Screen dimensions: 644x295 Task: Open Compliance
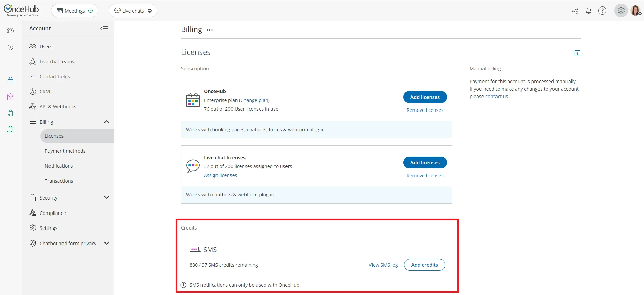pyautogui.click(x=53, y=213)
